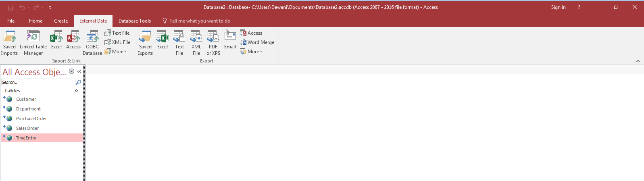Undo the last action in the Quick Access Toolbar
This screenshot has width=644, height=181.
tap(22, 7)
